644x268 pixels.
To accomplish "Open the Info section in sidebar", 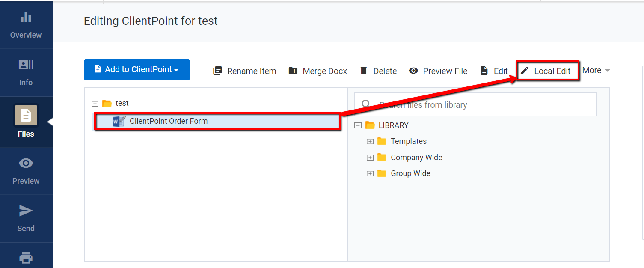I will (x=26, y=72).
